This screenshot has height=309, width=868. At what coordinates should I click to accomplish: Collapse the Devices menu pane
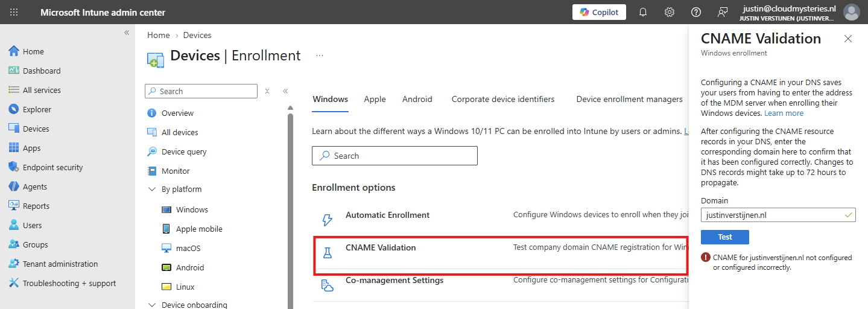(285, 91)
